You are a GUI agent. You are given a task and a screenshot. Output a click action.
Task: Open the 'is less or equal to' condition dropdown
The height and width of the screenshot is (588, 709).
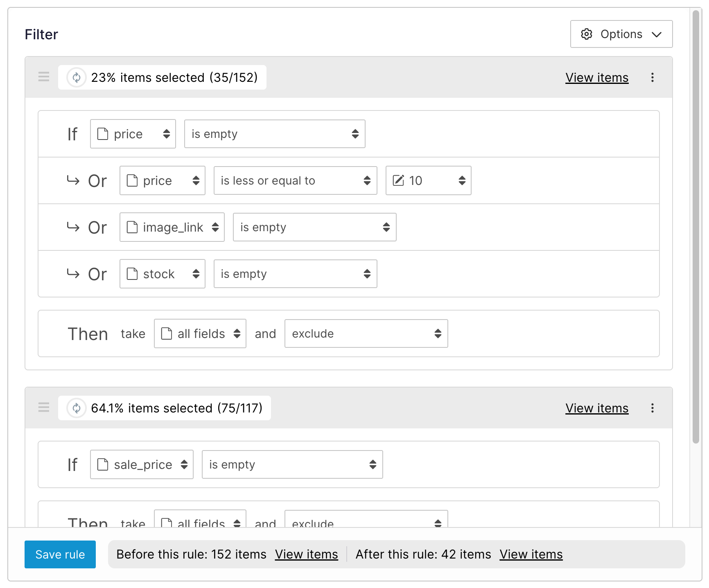tap(295, 180)
